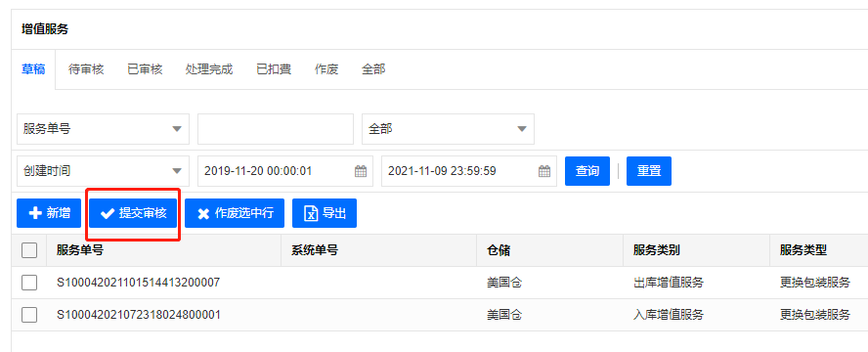Click 美国仓 in the outbound service row
This screenshot has width=868, height=352.
(x=504, y=283)
